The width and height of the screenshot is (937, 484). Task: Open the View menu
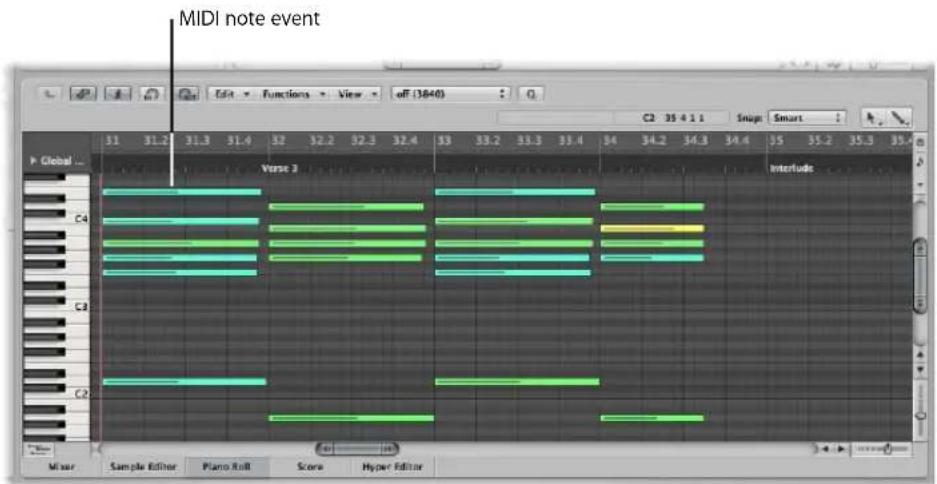tap(356, 94)
